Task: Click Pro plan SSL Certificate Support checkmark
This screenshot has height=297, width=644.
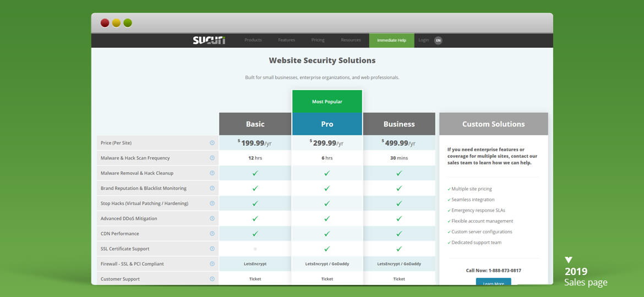Action: [x=327, y=249]
